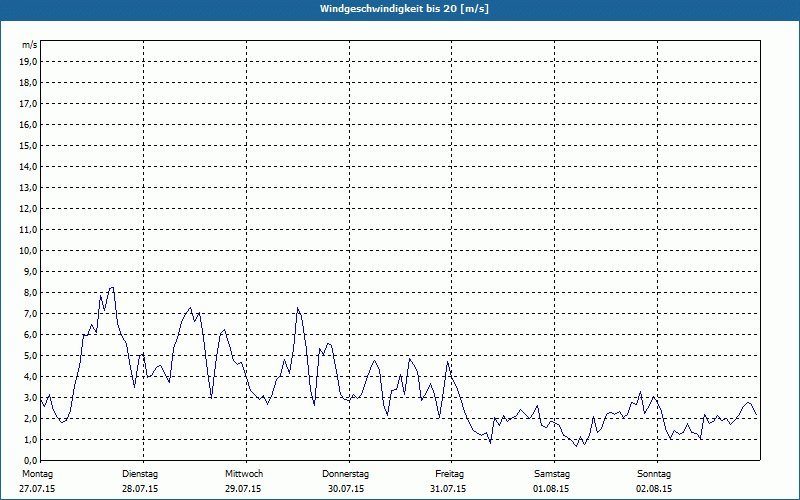Click the 1,0 y-axis value

(30, 439)
